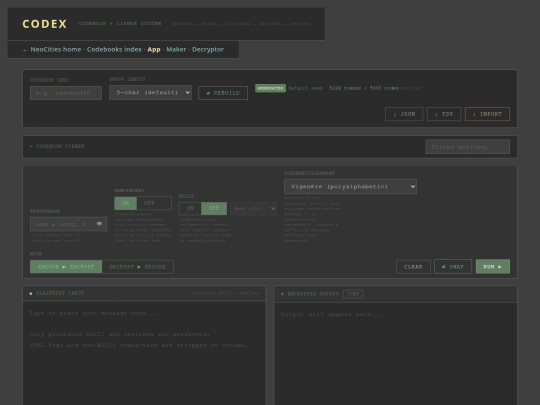Click the GENERATED status badge
540x405 pixels.
tap(270, 88)
